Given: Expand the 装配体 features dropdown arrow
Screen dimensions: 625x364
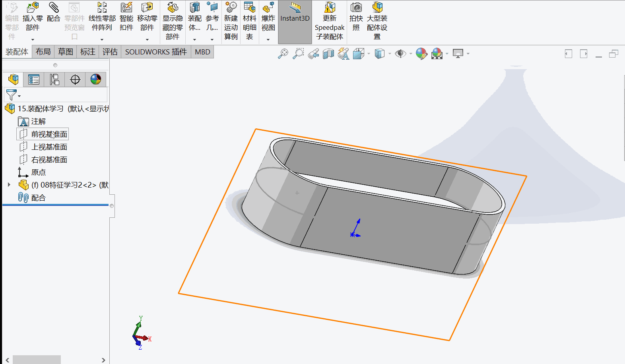Looking at the screenshot, I should coord(194,39).
